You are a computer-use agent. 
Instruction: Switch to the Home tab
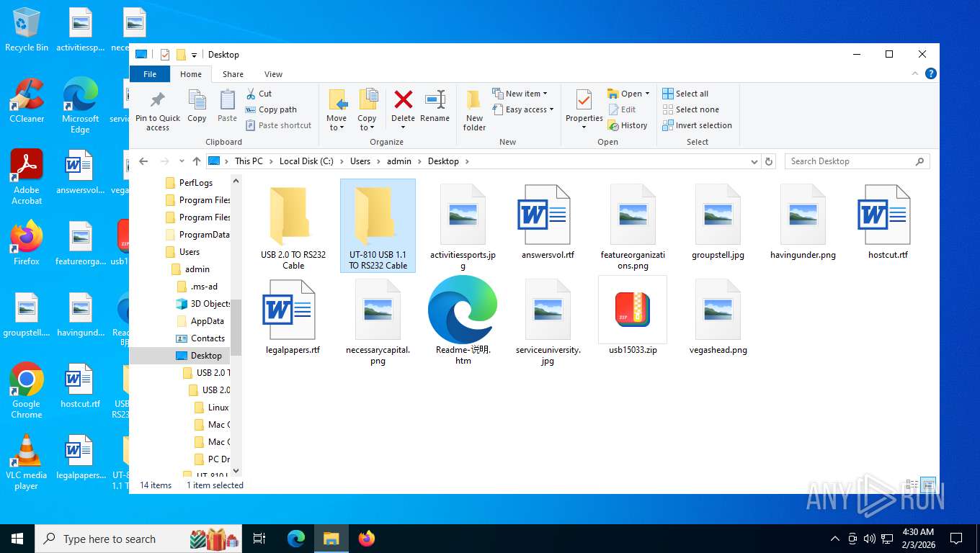pos(191,74)
